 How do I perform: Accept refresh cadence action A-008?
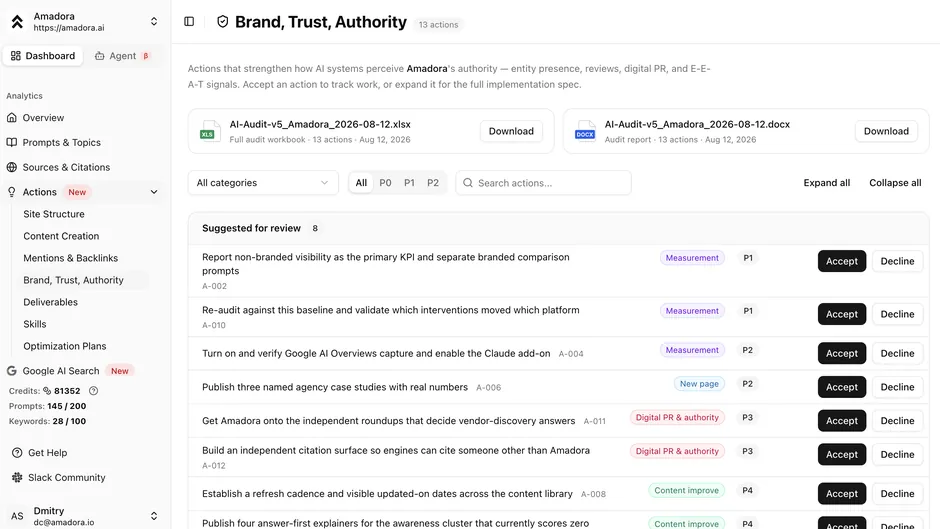[x=842, y=494]
